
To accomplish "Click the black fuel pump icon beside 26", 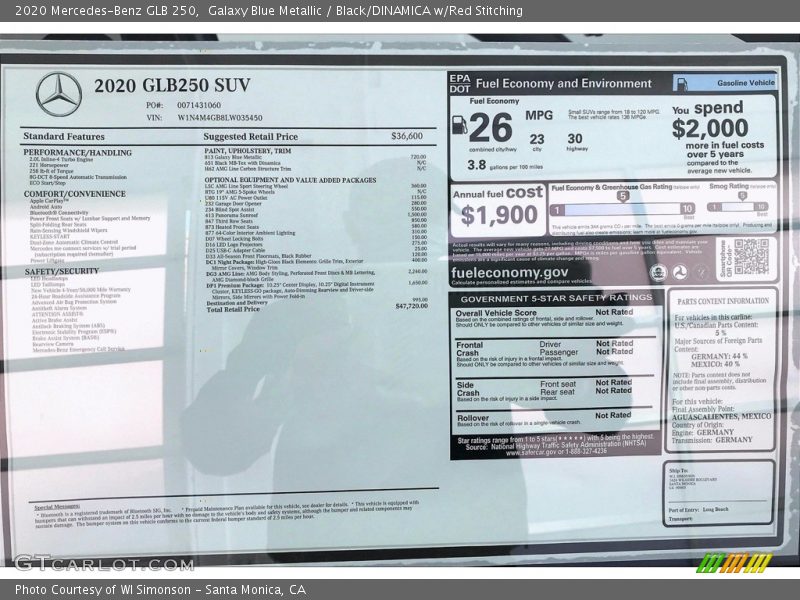I will click(459, 124).
